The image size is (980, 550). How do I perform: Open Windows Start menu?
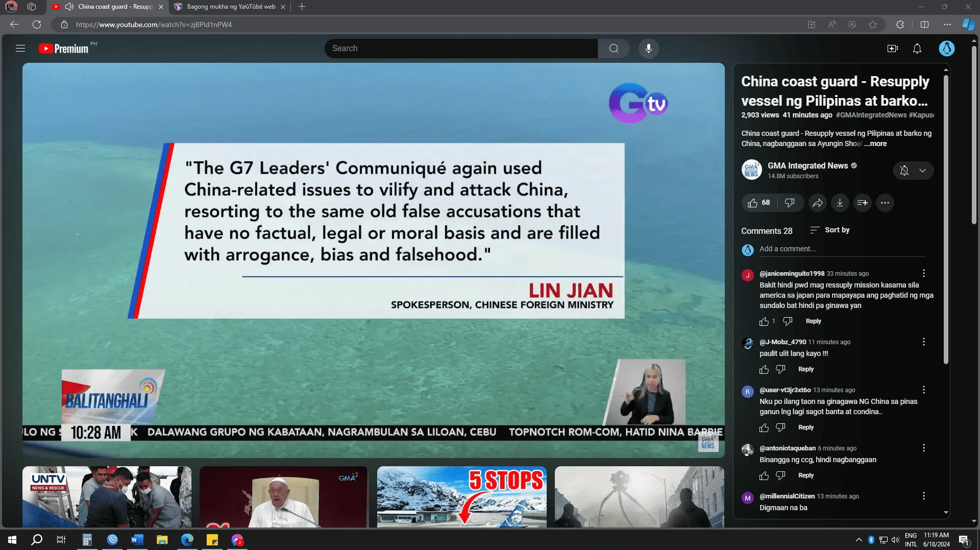[x=12, y=540]
